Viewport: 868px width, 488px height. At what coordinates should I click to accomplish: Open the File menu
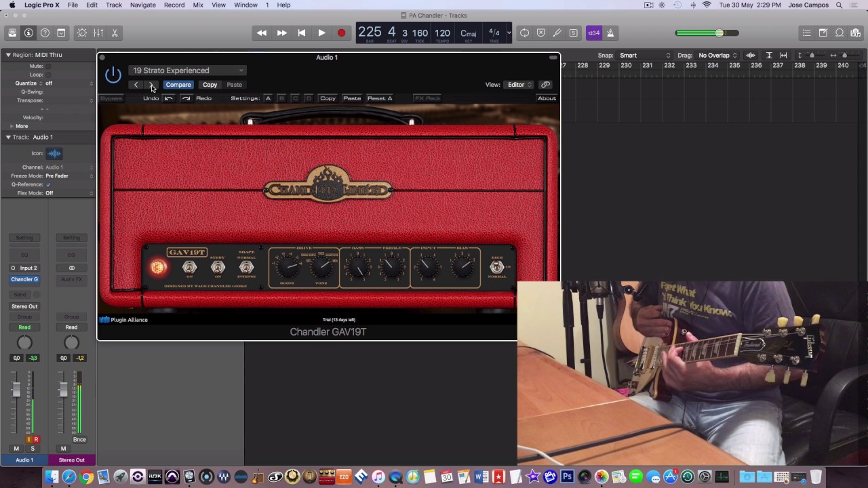(73, 5)
